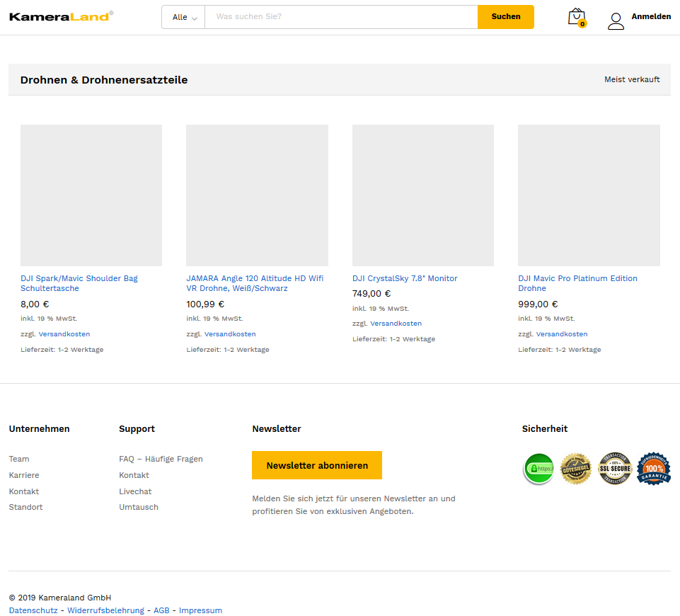Open JAMARA Angle 120 product thumbnail
680x616 pixels.
point(257,195)
